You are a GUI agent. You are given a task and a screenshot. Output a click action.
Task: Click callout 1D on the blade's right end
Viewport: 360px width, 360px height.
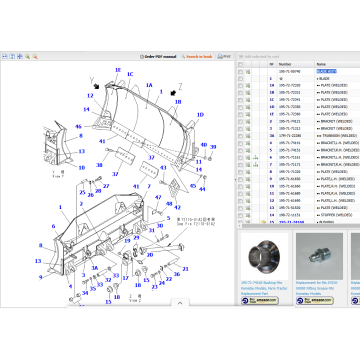(200, 115)
